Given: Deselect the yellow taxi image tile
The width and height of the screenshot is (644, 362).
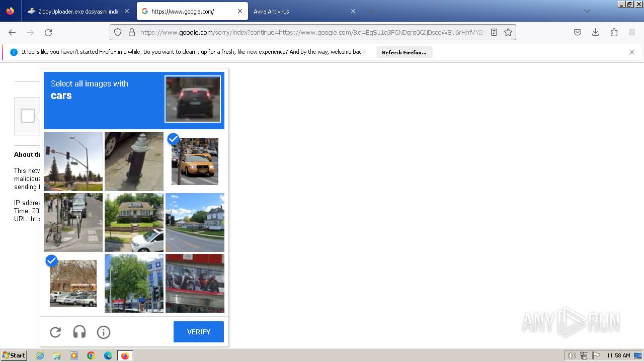Looking at the screenshot, I should coord(195,161).
